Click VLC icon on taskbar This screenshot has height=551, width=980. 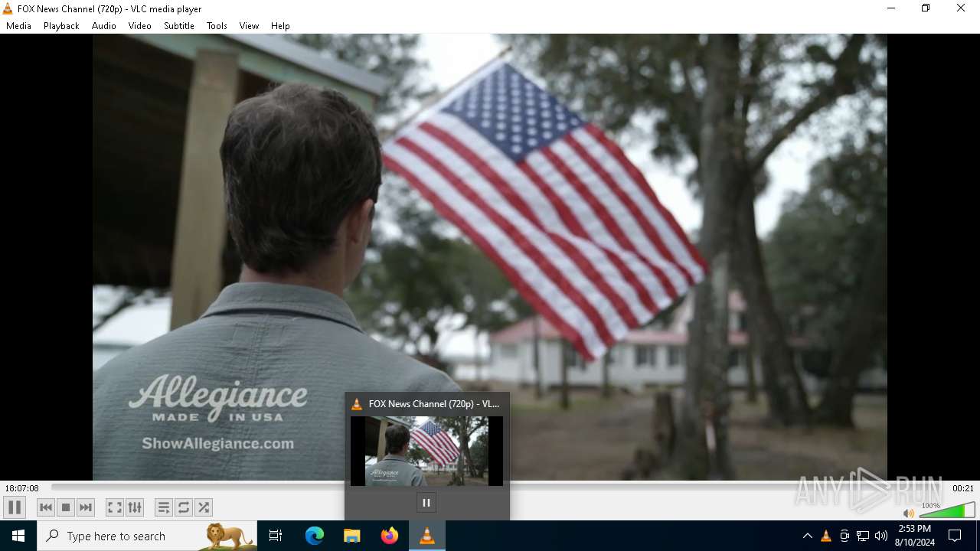pyautogui.click(x=427, y=536)
